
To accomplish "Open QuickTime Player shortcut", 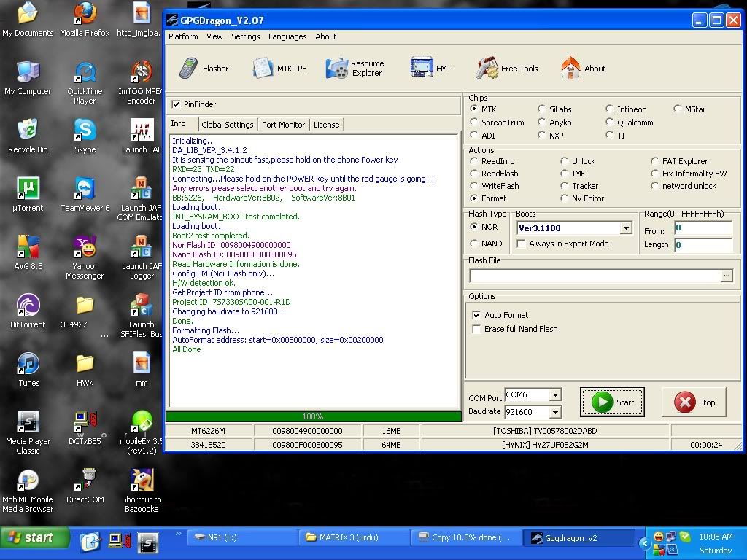I will (85, 83).
